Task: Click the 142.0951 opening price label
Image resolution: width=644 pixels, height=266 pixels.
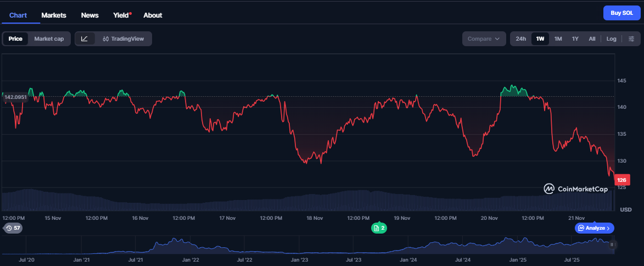Action: click(x=16, y=97)
